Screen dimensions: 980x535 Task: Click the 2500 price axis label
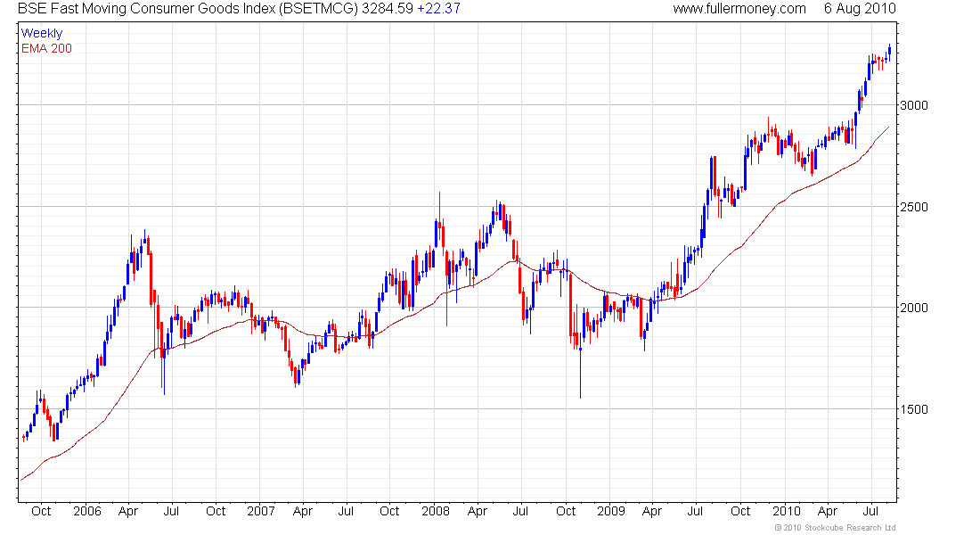[x=914, y=207]
